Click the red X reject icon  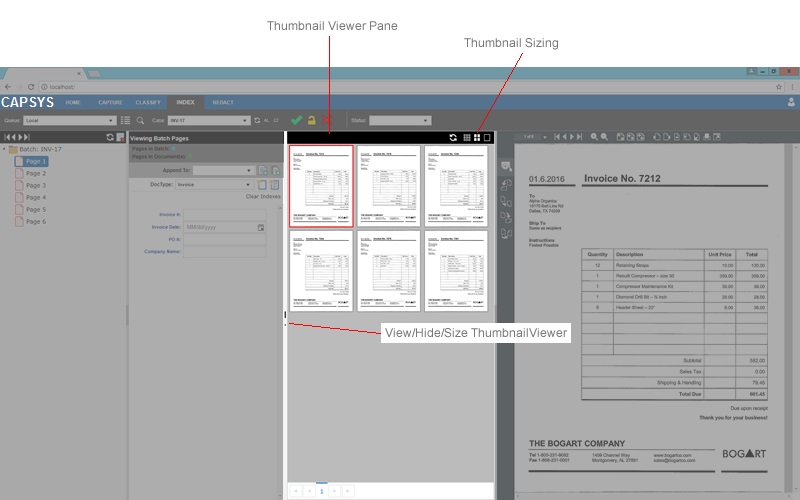[x=326, y=121]
